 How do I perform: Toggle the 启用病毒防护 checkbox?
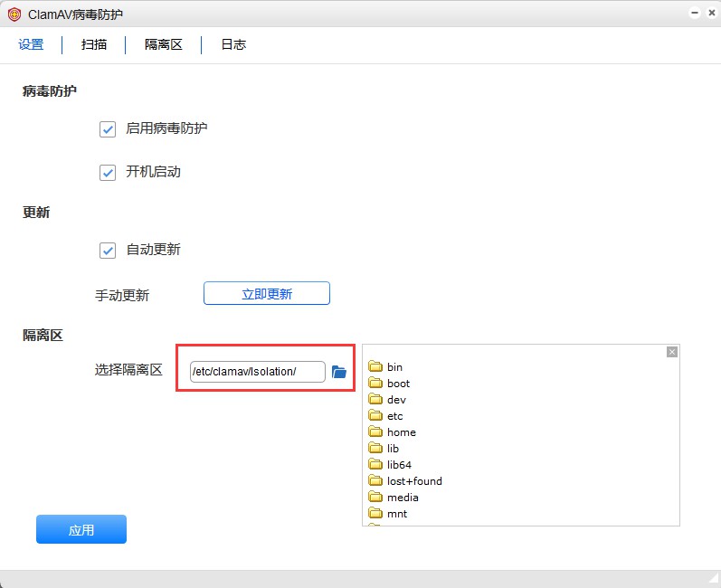tap(108, 128)
